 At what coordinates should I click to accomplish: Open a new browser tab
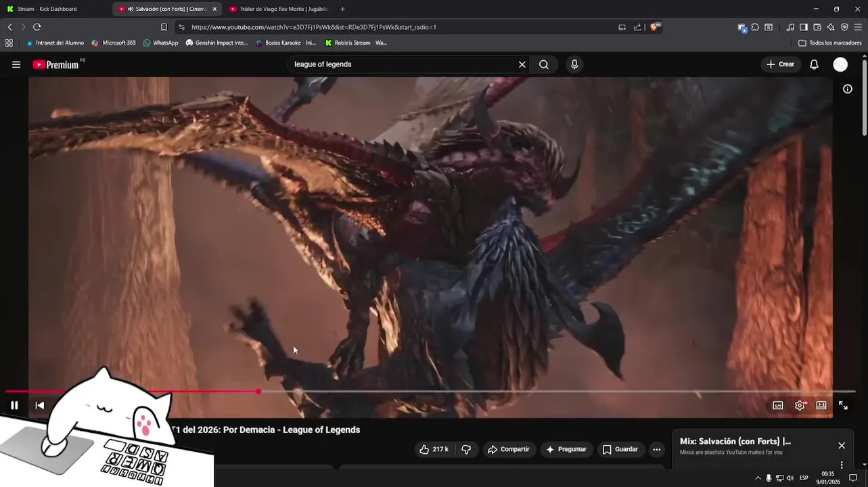tap(342, 9)
